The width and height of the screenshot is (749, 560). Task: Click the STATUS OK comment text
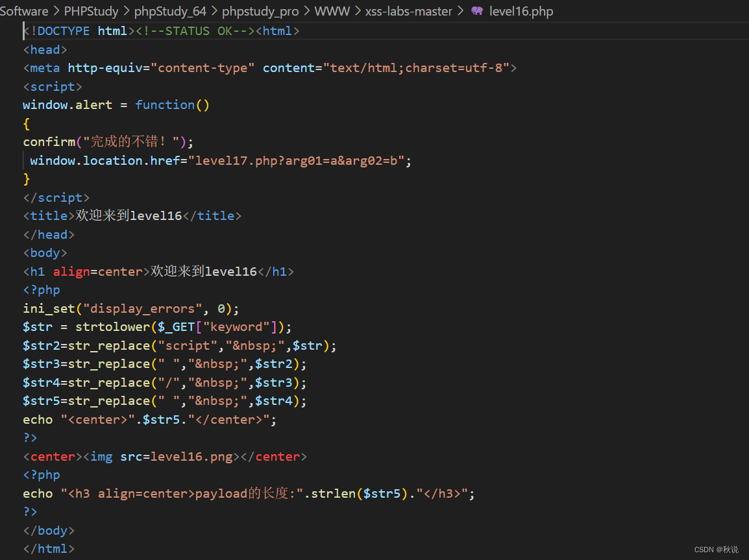195,31
